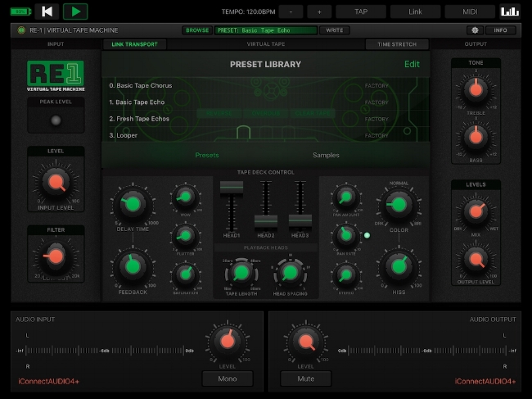Screen dimensions: 532x399
Task: Click the FEEDBACK knob
Action: (133, 267)
